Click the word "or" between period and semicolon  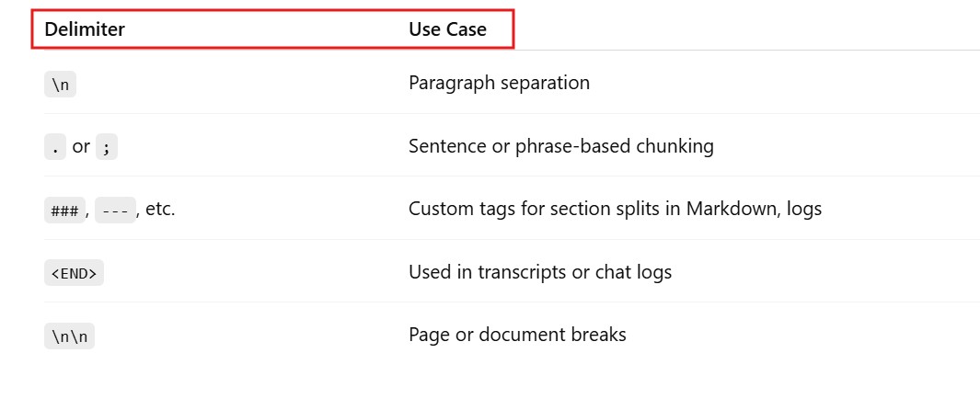point(81,146)
